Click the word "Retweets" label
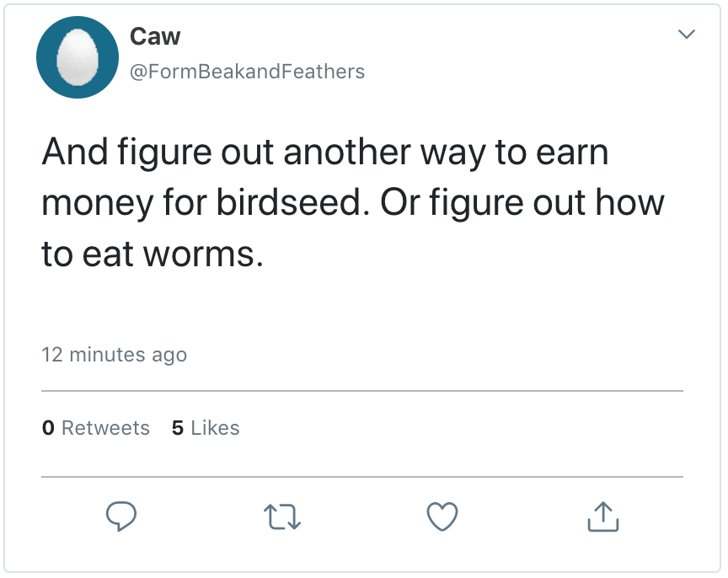 (106, 428)
